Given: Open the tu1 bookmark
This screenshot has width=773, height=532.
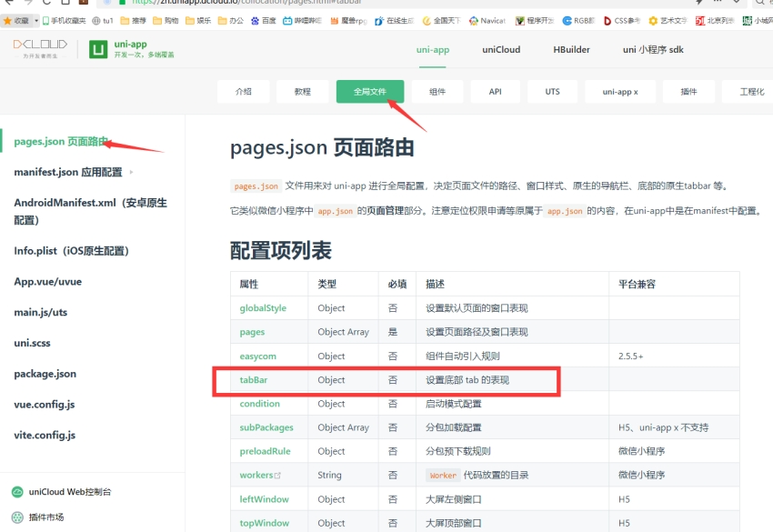Looking at the screenshot, I should pyautogui.click(x=103, y=21).
